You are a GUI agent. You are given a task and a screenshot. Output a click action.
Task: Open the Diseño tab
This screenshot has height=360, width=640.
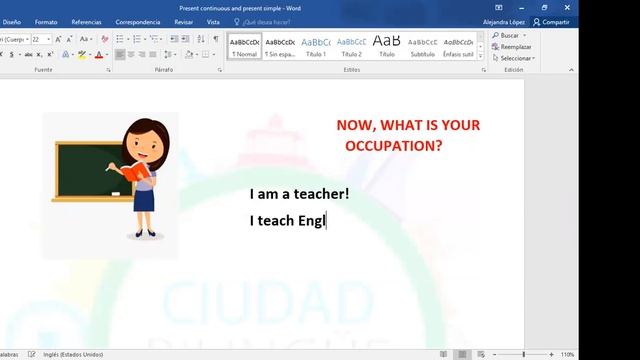click(x=12, y=22)
